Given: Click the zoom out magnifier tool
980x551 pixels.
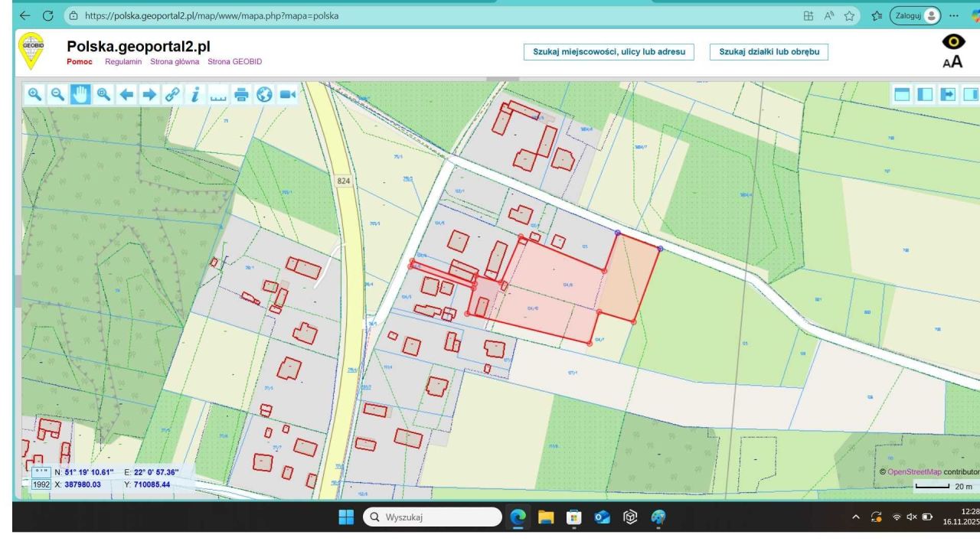Looking at the screenshot, I should (57, 94).
